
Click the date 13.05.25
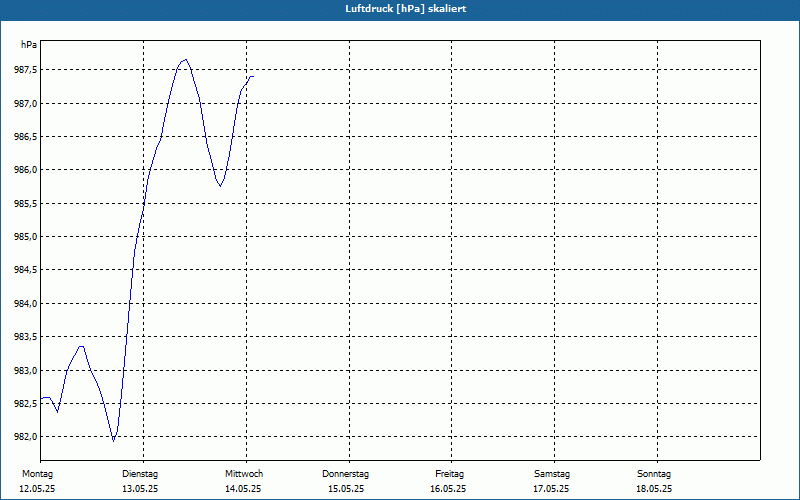pos(140,489)
